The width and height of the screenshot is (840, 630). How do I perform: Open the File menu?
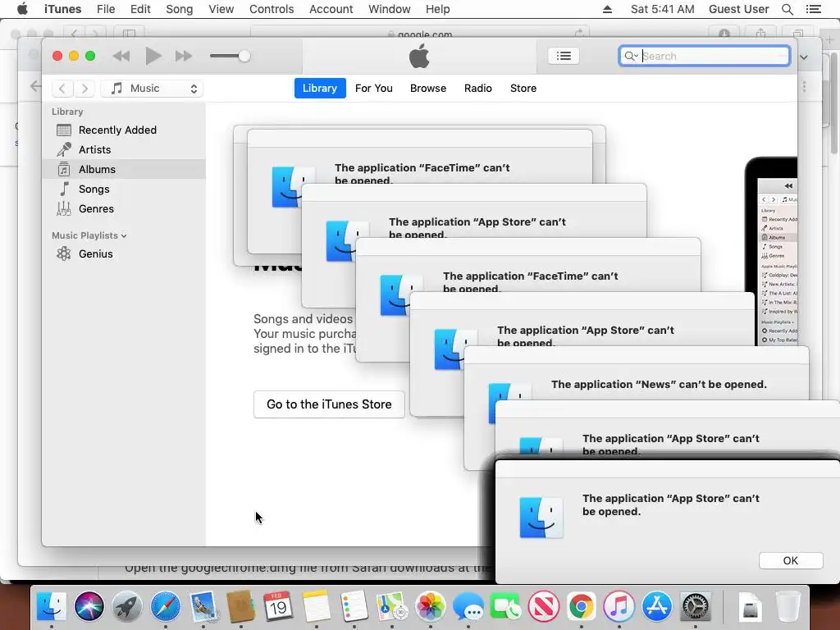tap(106, 9)
